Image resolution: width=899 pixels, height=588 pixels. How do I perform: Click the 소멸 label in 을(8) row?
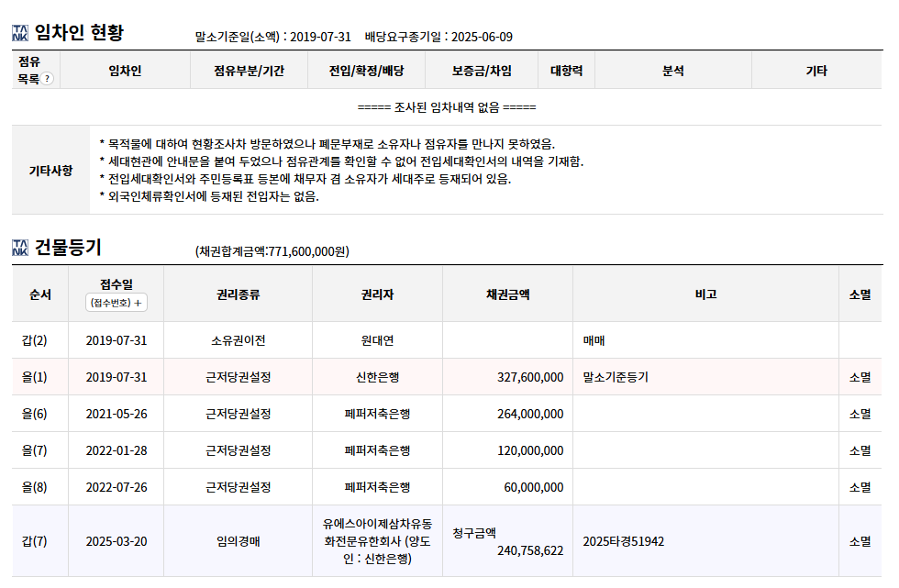860,487
